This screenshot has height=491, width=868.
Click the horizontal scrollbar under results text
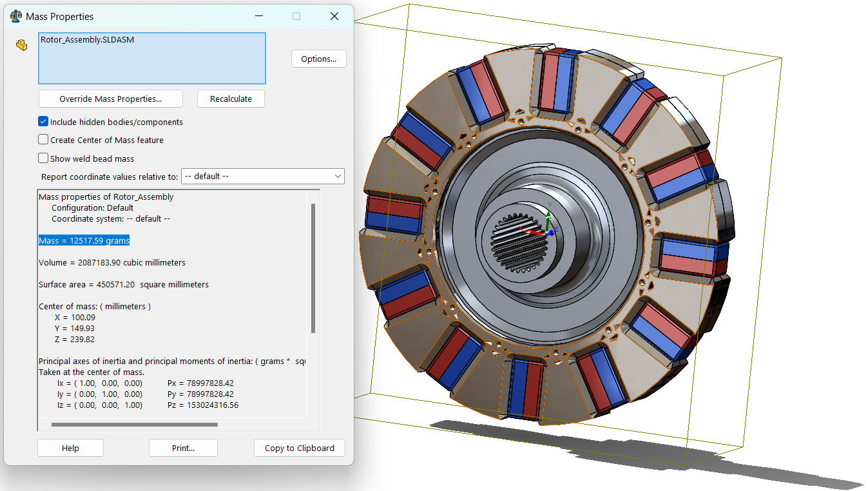[134, 425]
